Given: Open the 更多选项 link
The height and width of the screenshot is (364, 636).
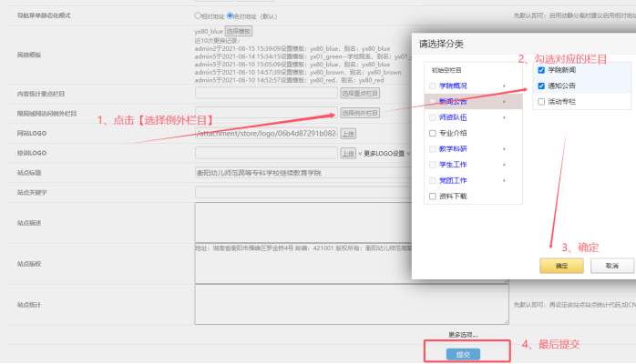Looking at the screenshot, I should pos(462,335).
